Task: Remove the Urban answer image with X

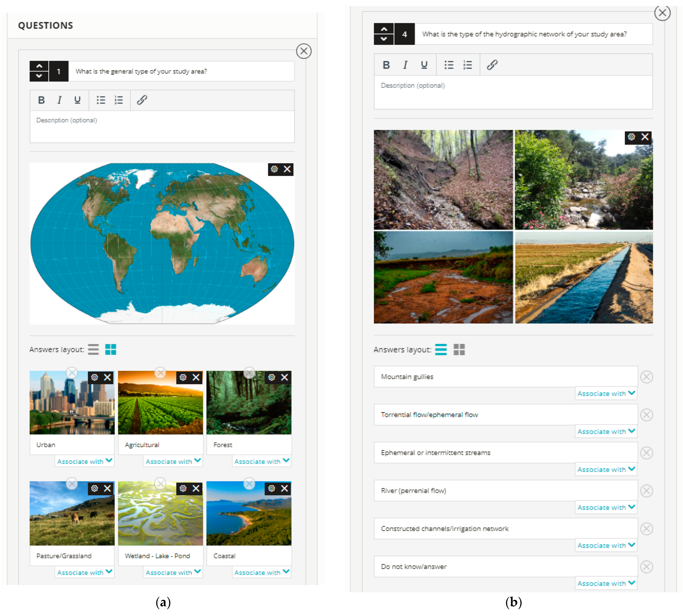Action: coord(107,377)
